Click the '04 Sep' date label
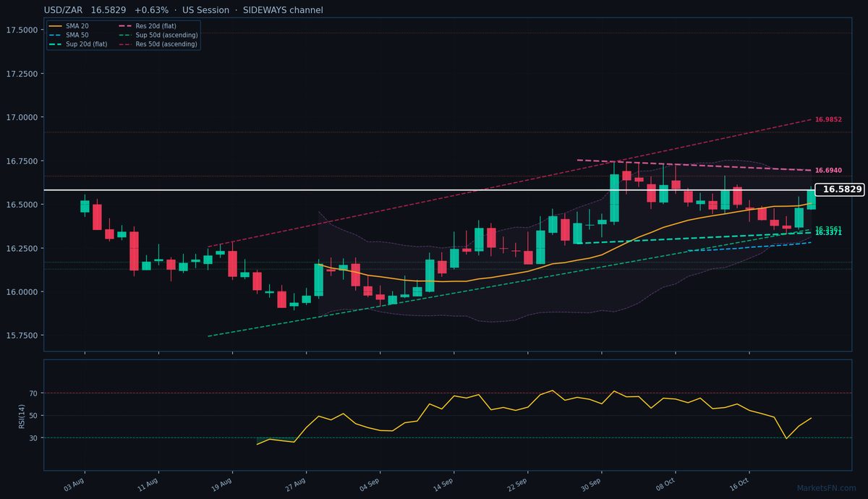Image resolution: width=868 pixels, height=499 pixels. click(x=370, y=484)
